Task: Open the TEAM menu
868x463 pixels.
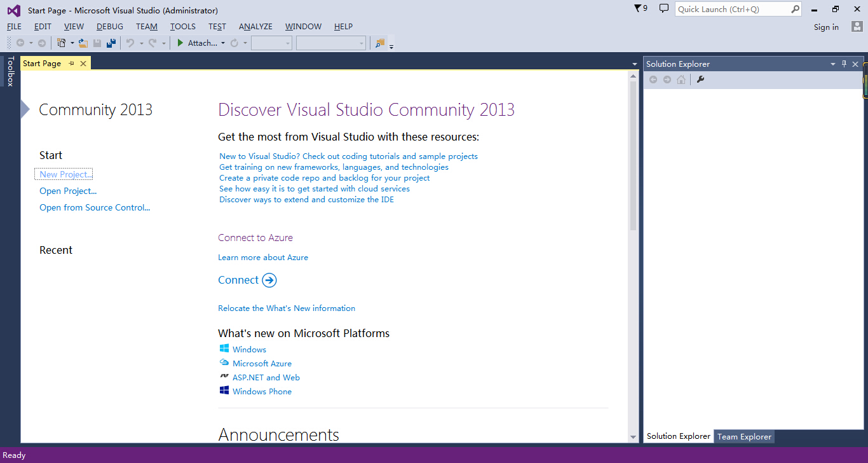Action: [x=147, y=27]
